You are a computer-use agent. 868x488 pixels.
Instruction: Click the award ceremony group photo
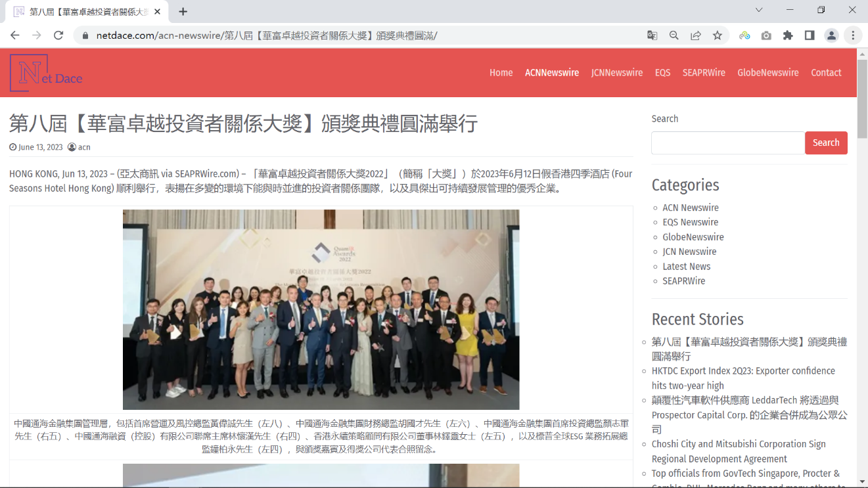[x=321, y=309]
